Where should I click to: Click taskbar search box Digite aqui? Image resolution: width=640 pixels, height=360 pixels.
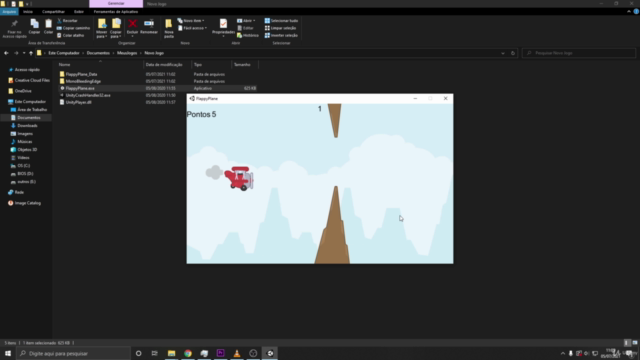74,353
